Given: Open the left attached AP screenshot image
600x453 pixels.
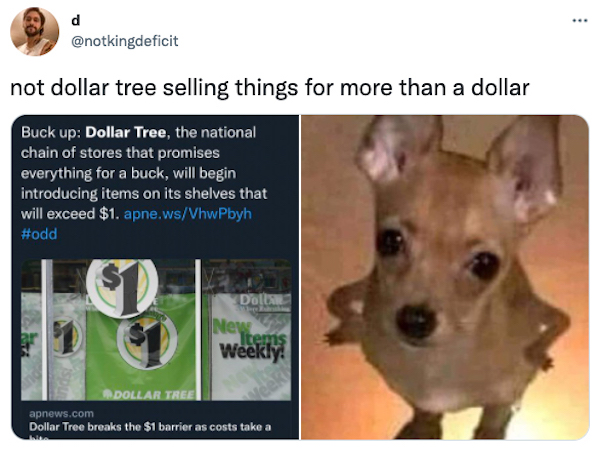Looking at the screenshot, I should [x=155, y=277].
